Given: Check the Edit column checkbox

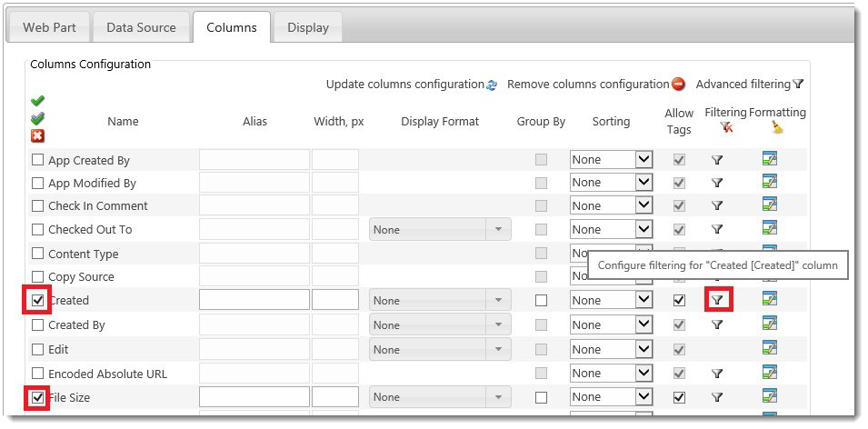Looking at the screenshot, I should click(x=37, y=349).
